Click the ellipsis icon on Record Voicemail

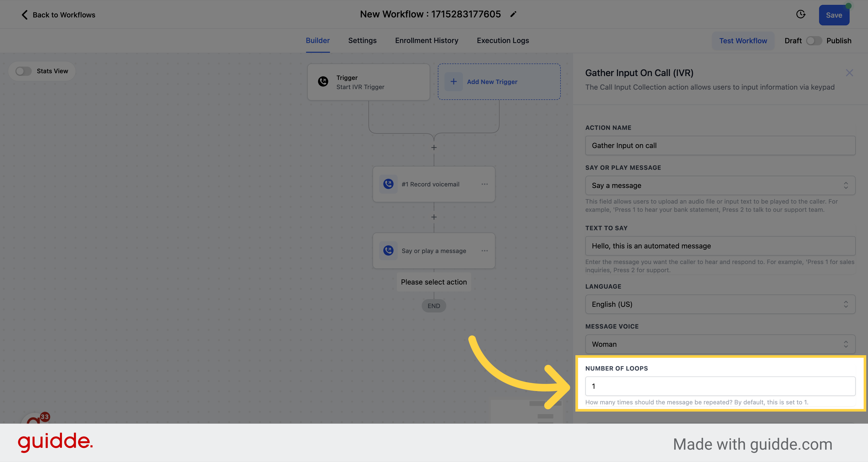pyautogui.click(x=484, y=184)
